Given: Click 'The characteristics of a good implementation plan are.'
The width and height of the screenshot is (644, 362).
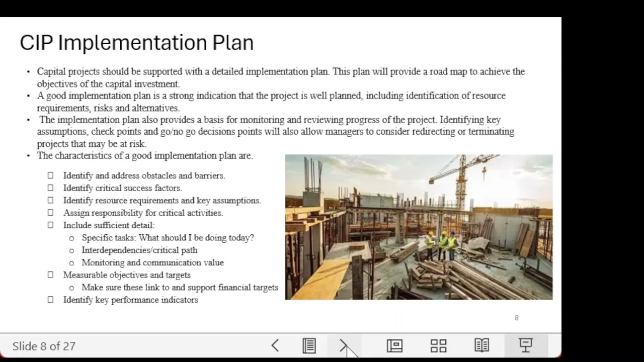Looking at the screenshot, I should pos(145,155).
